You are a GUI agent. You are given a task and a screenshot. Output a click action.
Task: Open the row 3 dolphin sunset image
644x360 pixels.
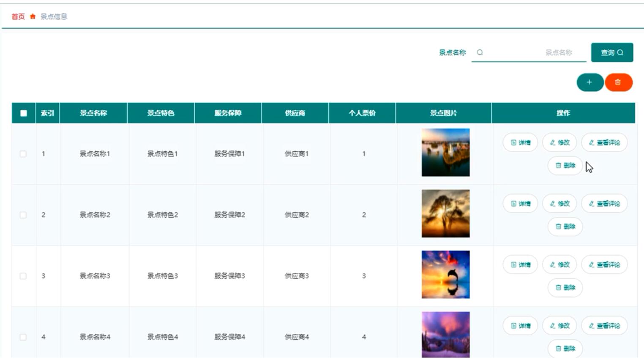(445, 275)
